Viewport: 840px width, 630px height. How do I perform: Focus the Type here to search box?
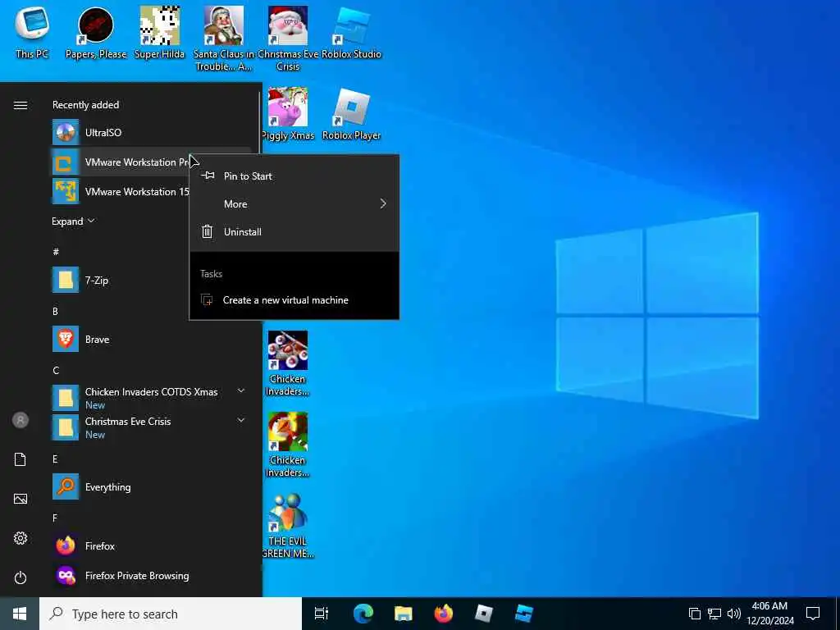click(x=171, y=614)
